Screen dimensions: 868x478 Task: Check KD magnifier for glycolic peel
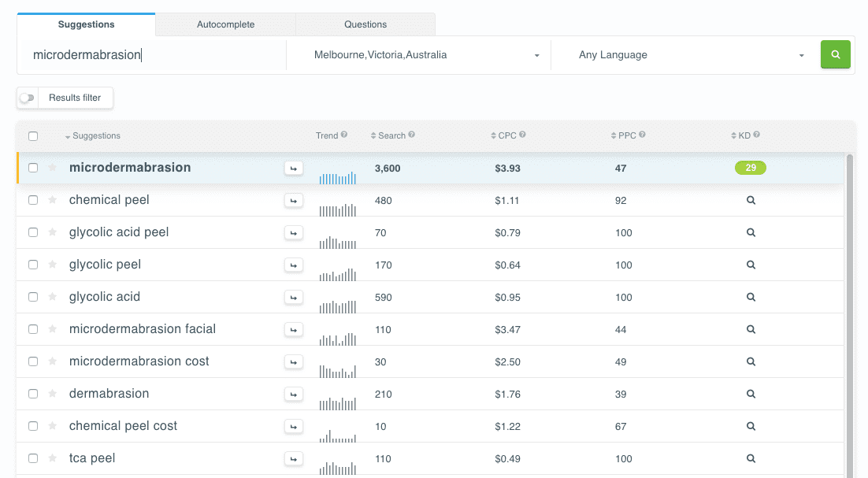coord(751,265)
